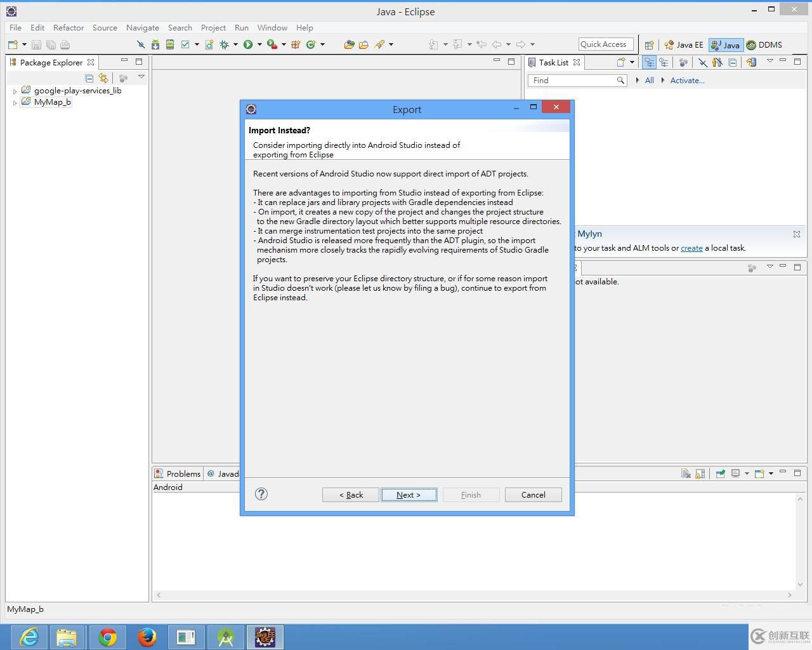Click the Quick Access search field
The width and height of the screenshot is (812, 650).
click(606, 44)
